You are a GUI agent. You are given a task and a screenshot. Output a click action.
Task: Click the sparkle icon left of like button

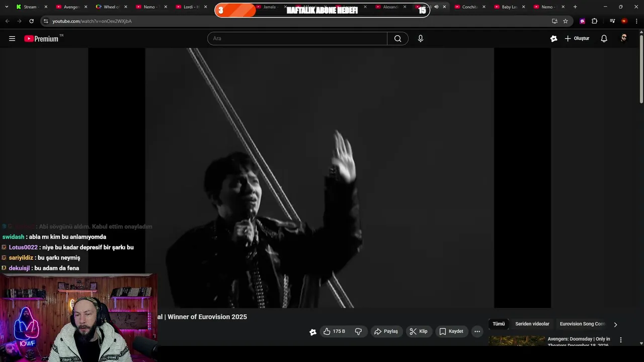(313, 332)
